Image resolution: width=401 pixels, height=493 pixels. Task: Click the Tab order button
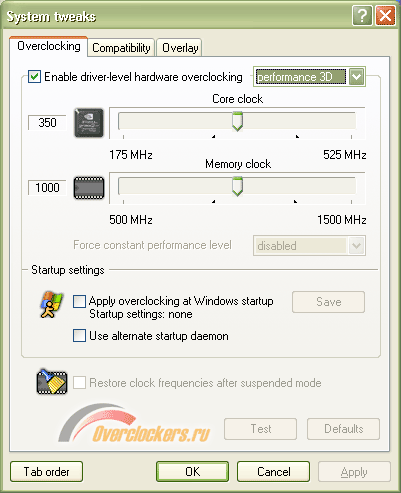(46, 472)
